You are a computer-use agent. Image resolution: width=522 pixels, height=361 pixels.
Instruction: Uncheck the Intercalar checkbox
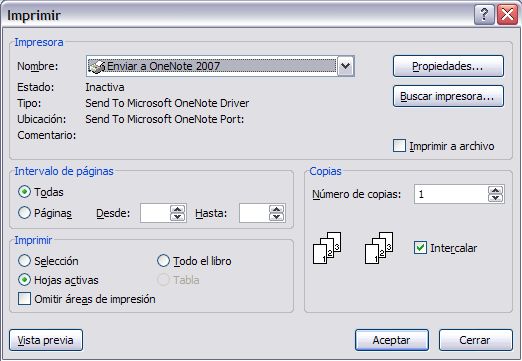[x=420, y=248]
